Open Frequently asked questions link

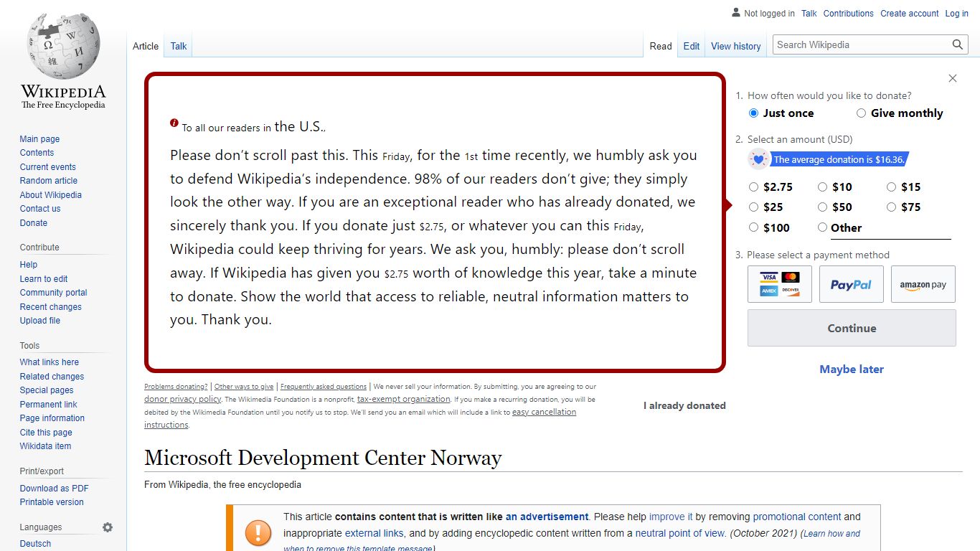(x=324, y=387)
